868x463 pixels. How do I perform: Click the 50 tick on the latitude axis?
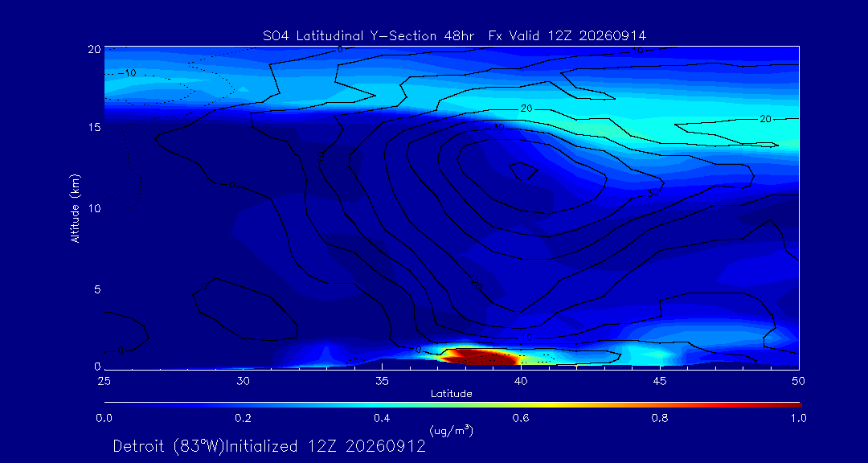[x=798, y=381]
